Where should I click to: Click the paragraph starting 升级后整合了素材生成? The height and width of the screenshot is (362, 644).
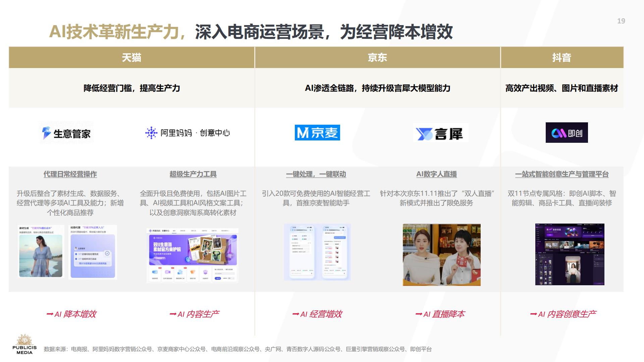[70, 203]
